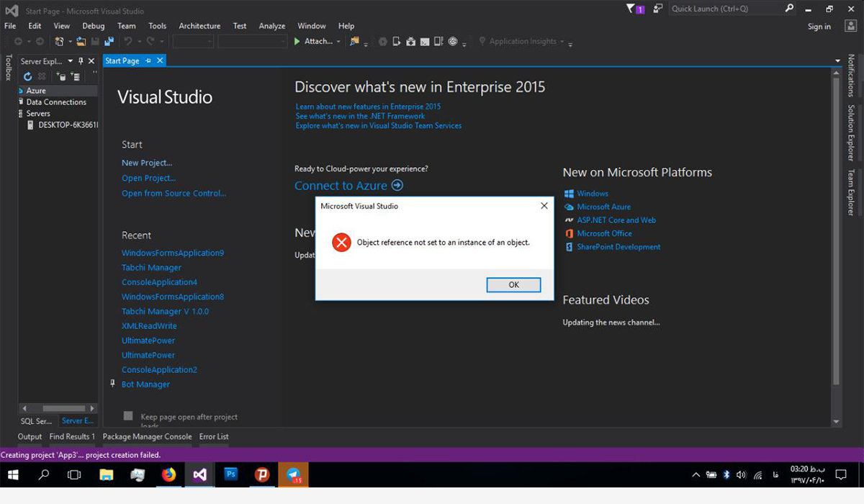Click the Send Feedback icon in title bar
This screenshot has width=864, height=504.
pos(658,9)
